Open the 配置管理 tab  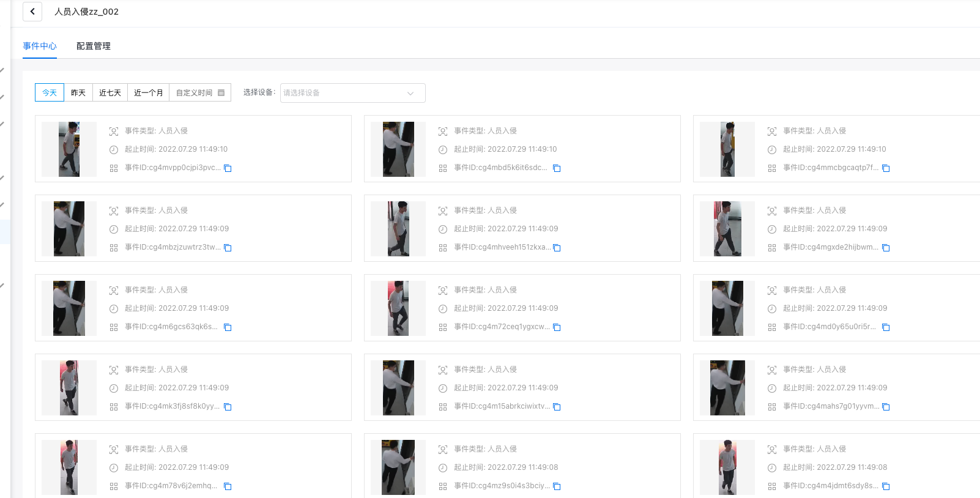(94, 46)
